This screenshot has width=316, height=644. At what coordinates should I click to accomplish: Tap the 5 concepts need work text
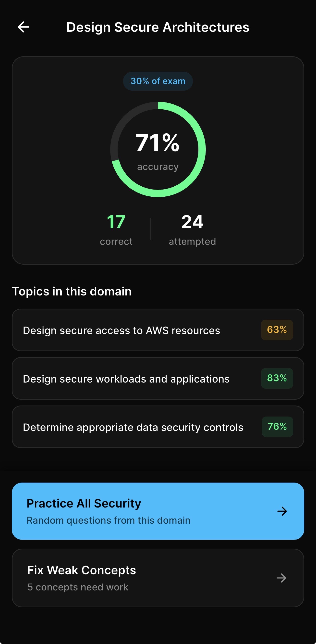click(77, 587)
